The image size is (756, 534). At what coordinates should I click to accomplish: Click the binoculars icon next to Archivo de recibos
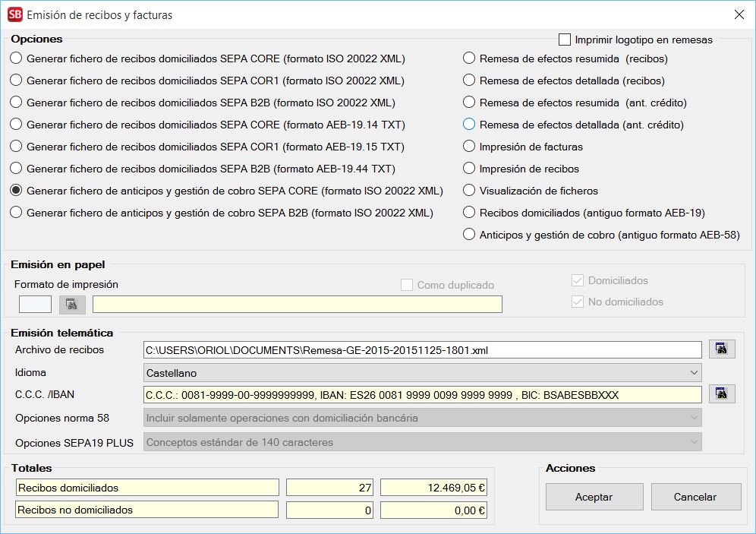click(x=722, y=349)
